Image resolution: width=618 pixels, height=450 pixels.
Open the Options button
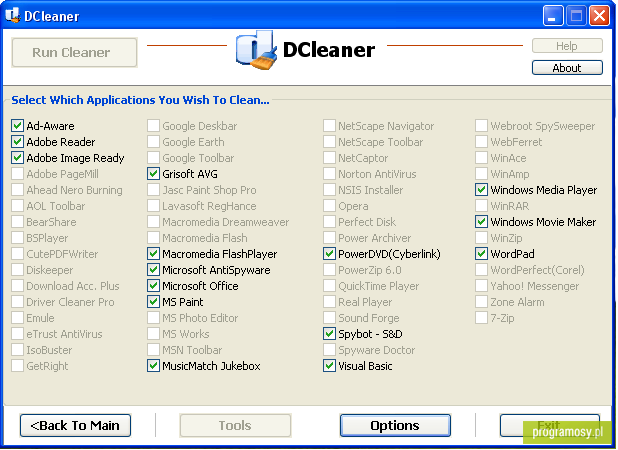coord(395,425)
